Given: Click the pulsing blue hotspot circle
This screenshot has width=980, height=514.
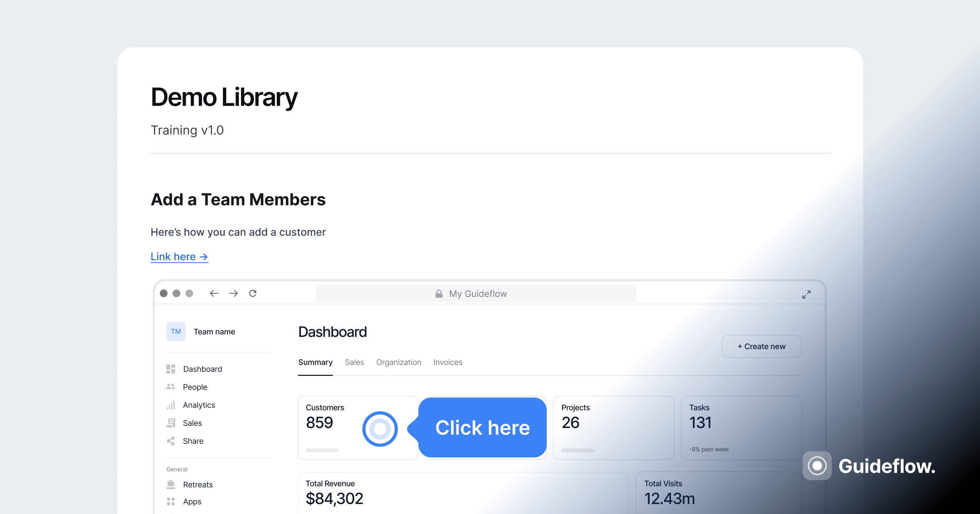Looking at the screenshot, I should point(380,429).
